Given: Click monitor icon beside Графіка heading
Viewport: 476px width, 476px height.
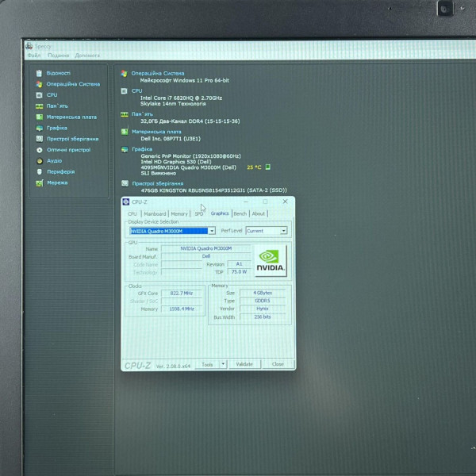Looking at the screenshot, I should coord(125,149).
